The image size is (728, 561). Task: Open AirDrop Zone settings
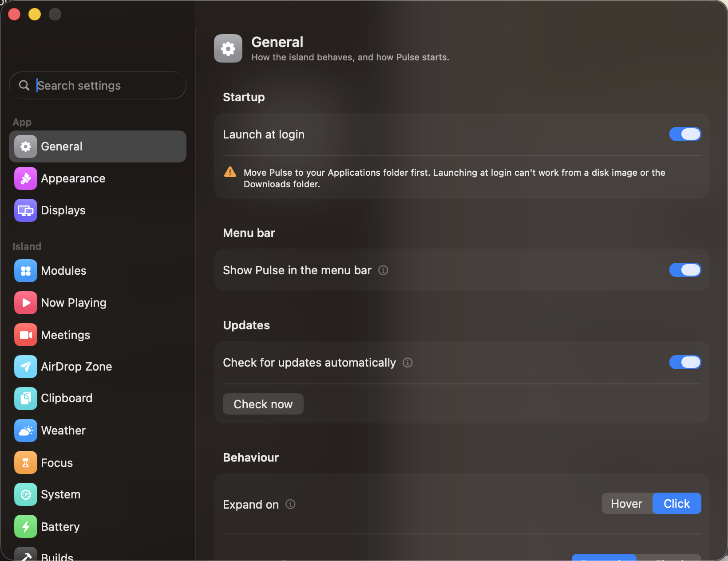pos(98,367)
